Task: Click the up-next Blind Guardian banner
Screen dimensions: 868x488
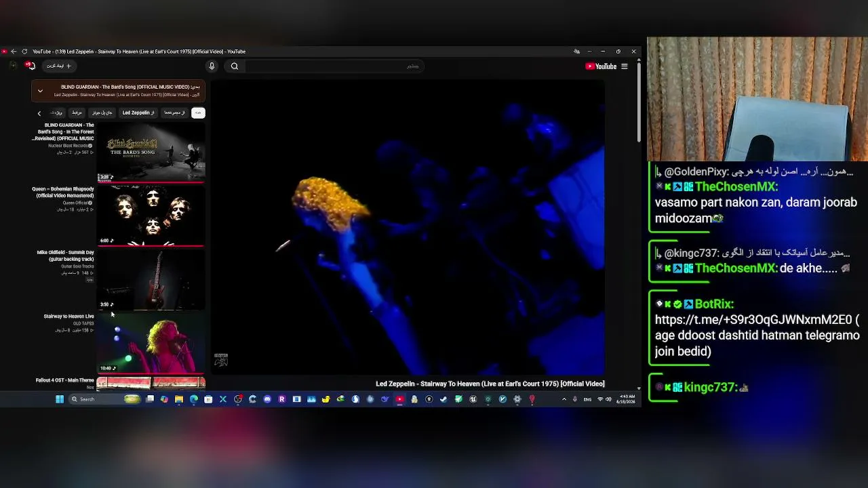Action: point(118,90)
